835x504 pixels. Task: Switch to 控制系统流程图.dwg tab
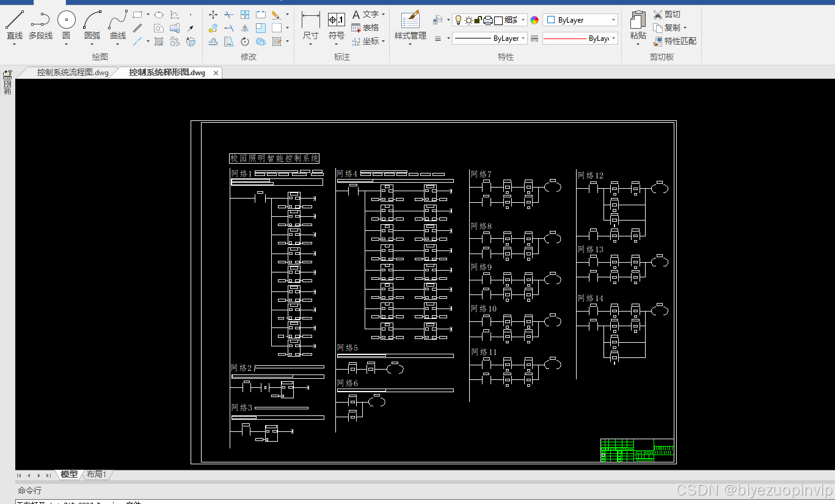[72, 72]
